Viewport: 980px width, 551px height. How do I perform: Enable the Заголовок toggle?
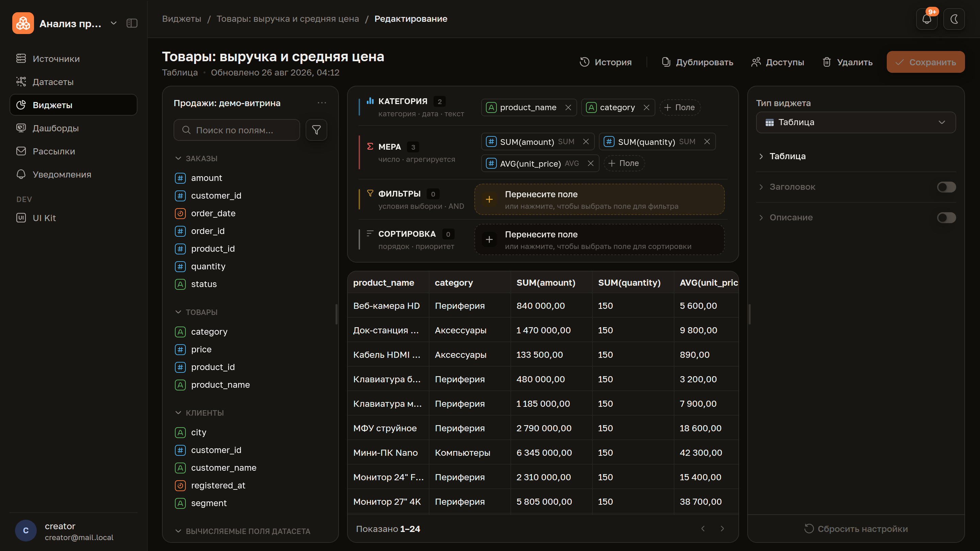tap(946, 187)
